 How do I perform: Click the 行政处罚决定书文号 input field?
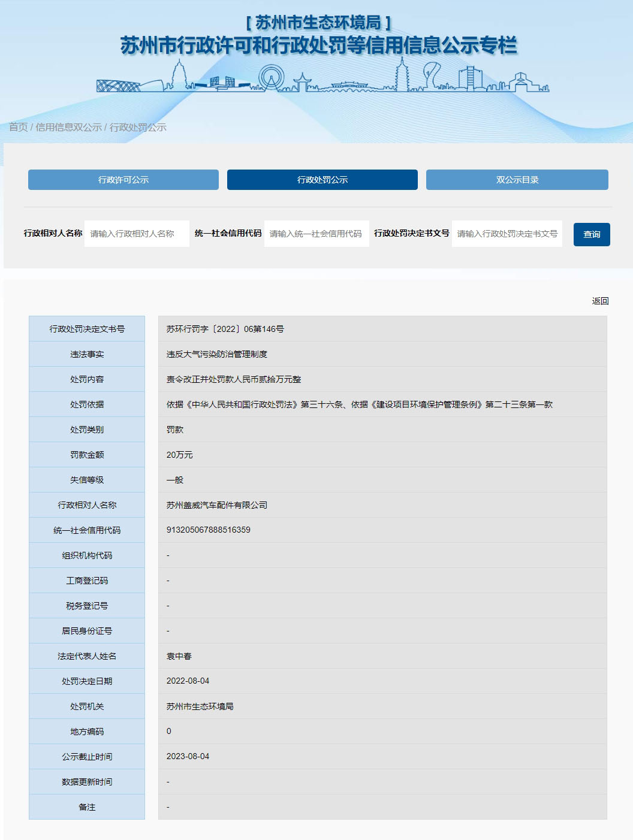point(507,234)
